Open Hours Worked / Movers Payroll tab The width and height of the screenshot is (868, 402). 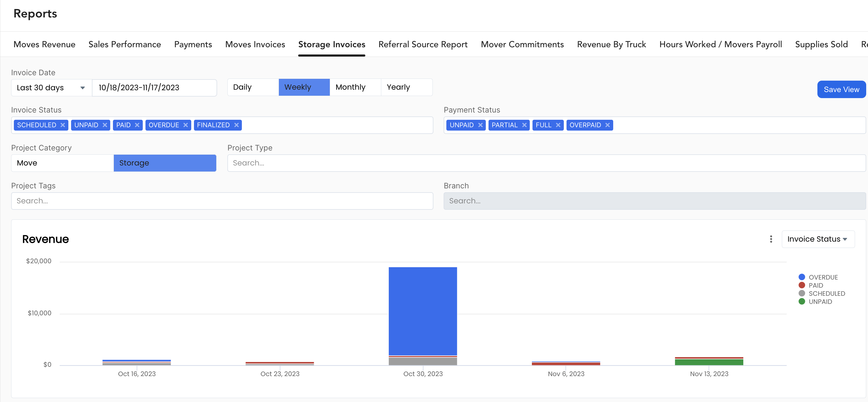(x=720, y=45)
